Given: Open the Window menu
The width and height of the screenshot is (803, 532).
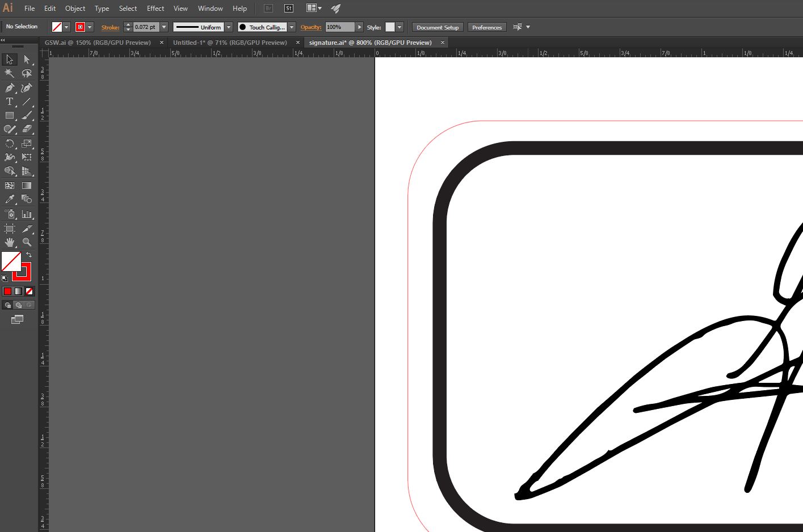Looking at the screenshot, I should pos(210,9).
